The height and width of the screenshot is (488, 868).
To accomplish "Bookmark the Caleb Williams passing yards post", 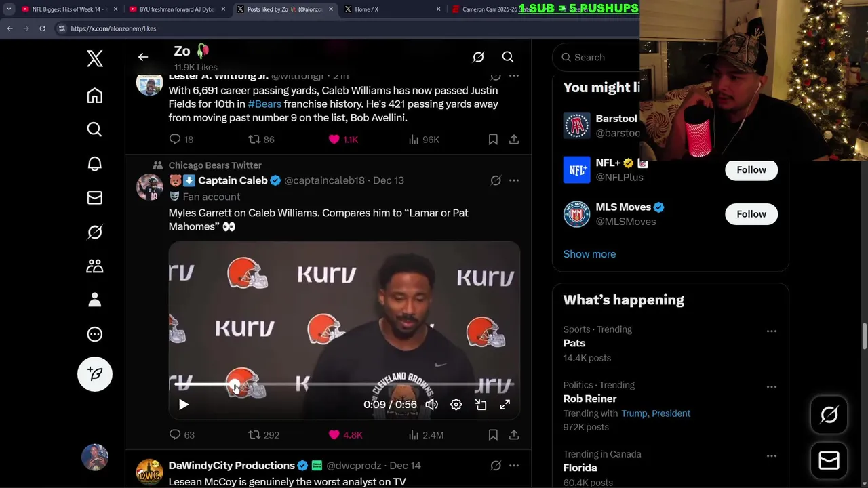I will [x=493, y=139].
